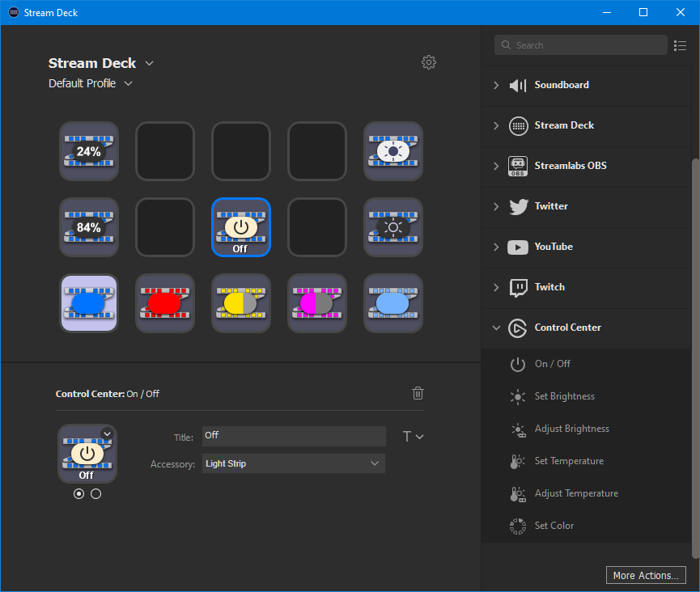Expand the Soundboard category
Screen dimensions: 700x592
(x=496, y=85)
